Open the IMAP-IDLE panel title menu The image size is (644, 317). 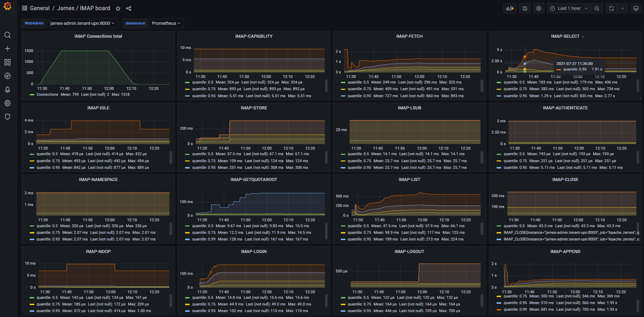(98, 108)
